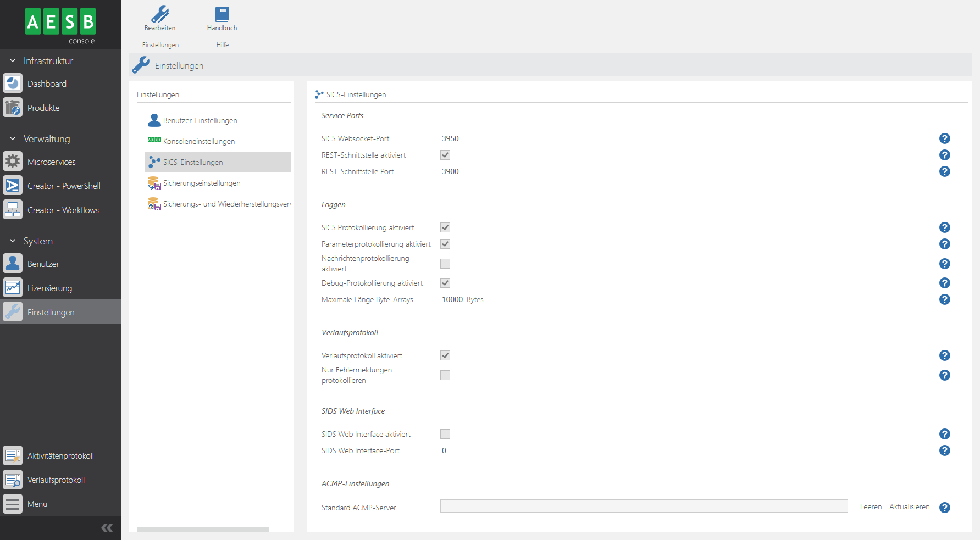980x540 pixels.
Task: Click the horizontal scrollbar in settings list
Action: tap(203, 530)
